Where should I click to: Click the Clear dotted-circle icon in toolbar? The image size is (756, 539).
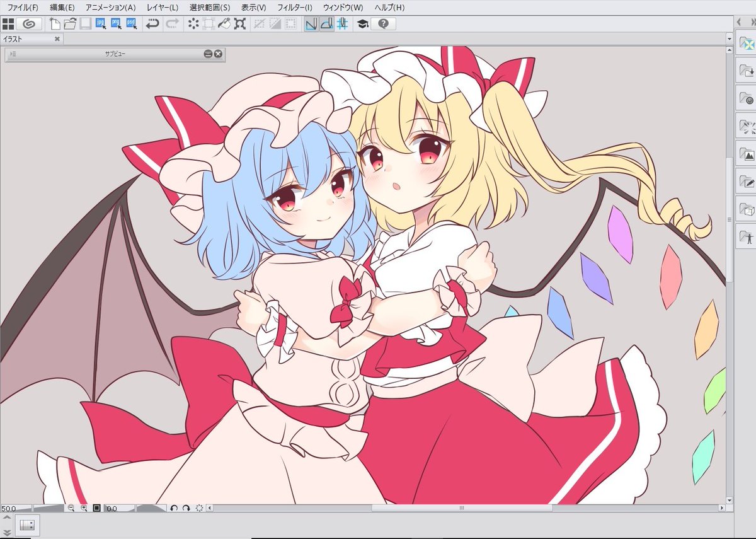(193, 24)
